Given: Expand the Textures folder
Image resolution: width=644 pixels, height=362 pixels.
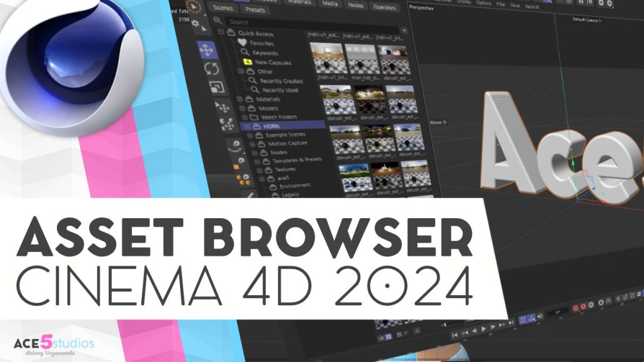Looking at the screenshot, I should (x=259, y=171).
